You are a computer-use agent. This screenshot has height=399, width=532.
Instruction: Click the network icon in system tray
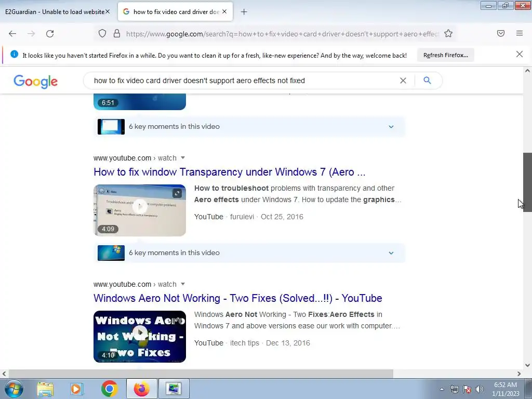tap(454, 389)
